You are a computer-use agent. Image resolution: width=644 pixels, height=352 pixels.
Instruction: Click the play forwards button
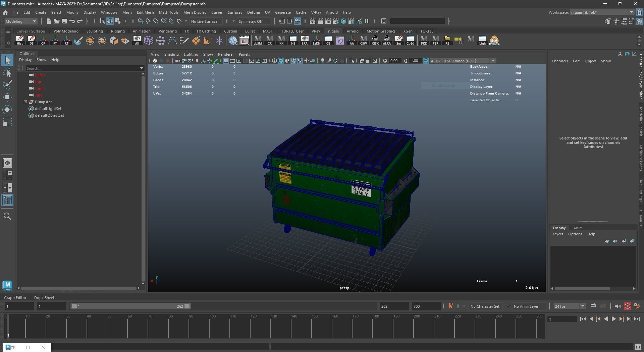[613, 319]
